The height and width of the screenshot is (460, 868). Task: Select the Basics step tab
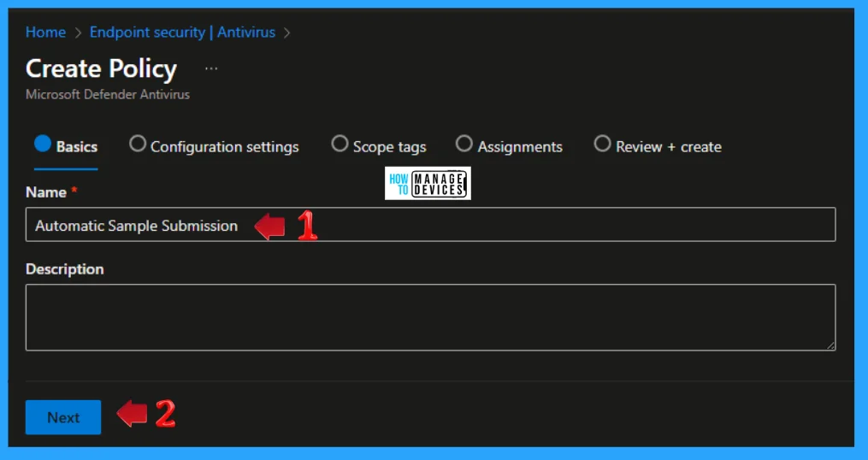66,147
